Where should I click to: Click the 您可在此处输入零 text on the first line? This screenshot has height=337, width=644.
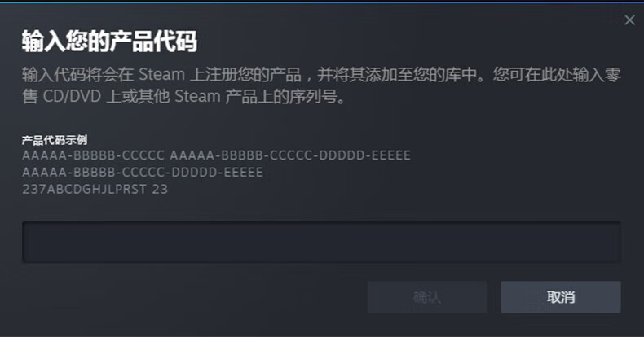(x=557, y=75)
